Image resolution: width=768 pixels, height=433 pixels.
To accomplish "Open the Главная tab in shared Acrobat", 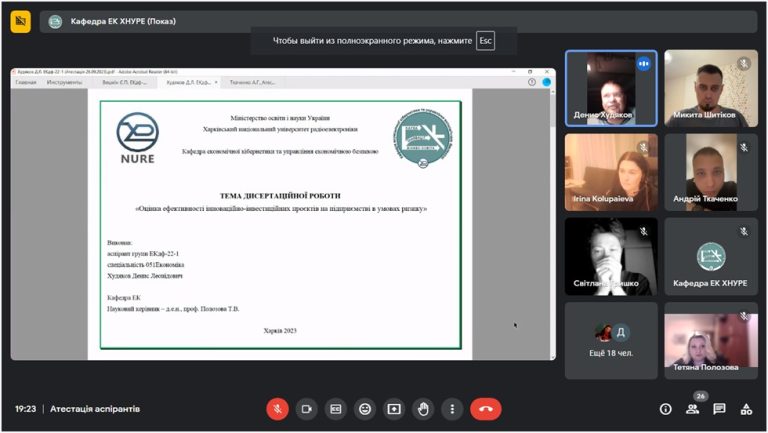I will tap(25, 82).
